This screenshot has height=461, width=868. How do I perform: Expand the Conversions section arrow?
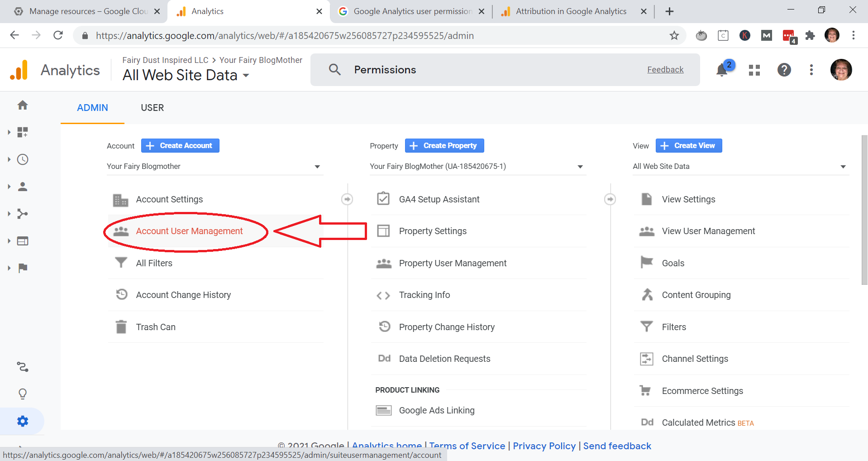pyautogui.click(x=9, y=268)
